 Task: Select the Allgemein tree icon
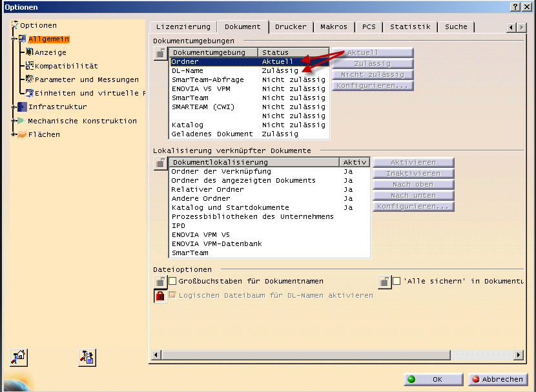coord(22,39)
